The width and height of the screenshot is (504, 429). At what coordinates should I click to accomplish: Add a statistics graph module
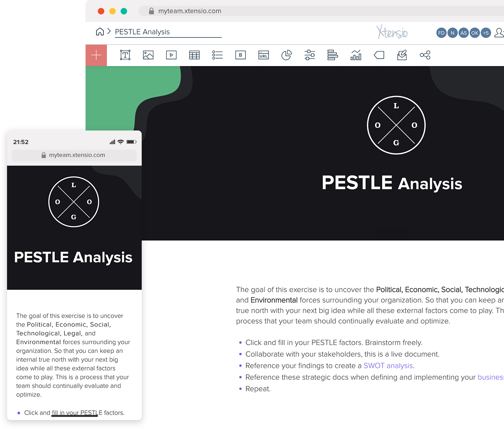point(356,55)
